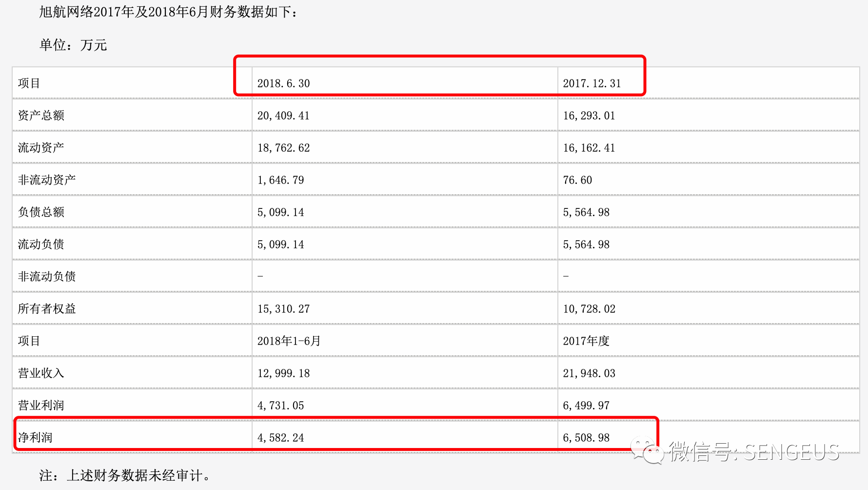
Task: Click 营业利润 value 6,499.97
Action: (586, 406)
